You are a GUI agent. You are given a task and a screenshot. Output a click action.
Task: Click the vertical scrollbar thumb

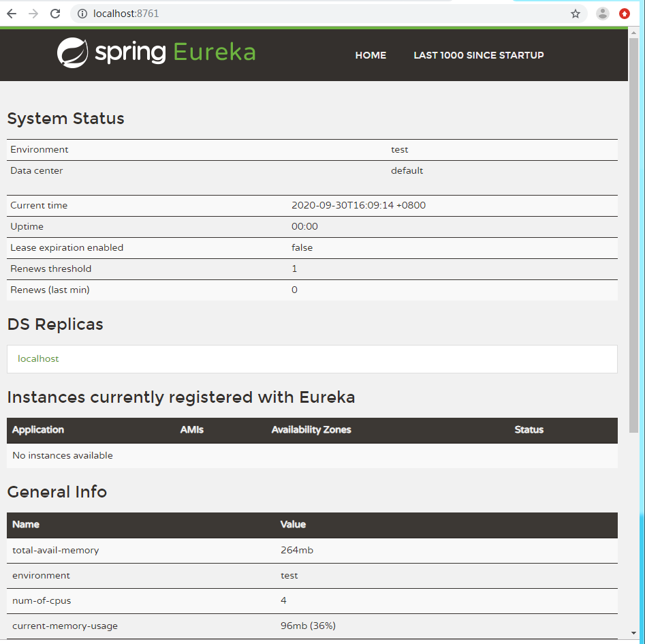point(633,234)
